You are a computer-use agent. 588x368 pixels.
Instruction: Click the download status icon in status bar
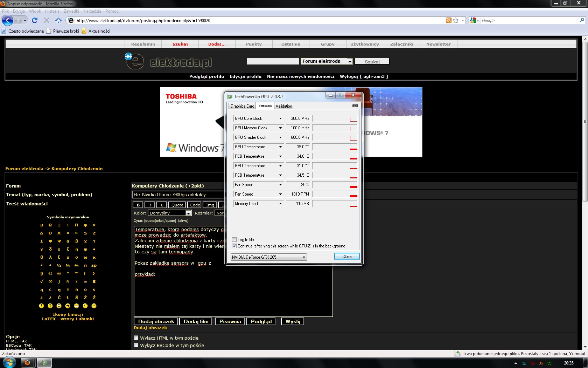[457, 354]
